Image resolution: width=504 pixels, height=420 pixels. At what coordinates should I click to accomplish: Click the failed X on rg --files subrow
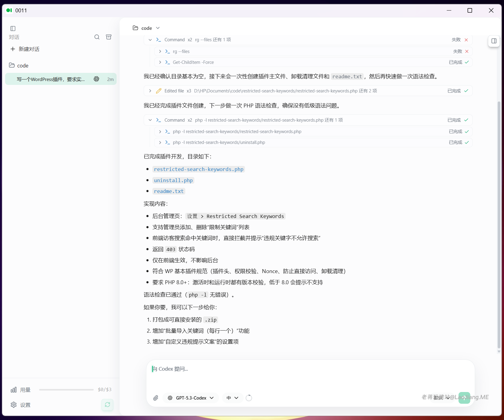467,51
